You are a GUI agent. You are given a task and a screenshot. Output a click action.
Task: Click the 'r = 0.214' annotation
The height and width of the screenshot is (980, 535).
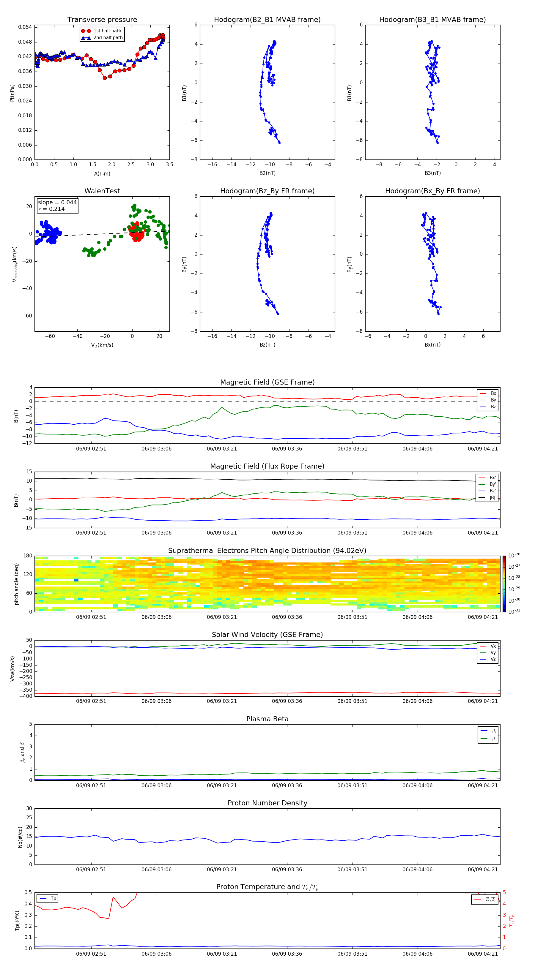(x=51, y=209)
